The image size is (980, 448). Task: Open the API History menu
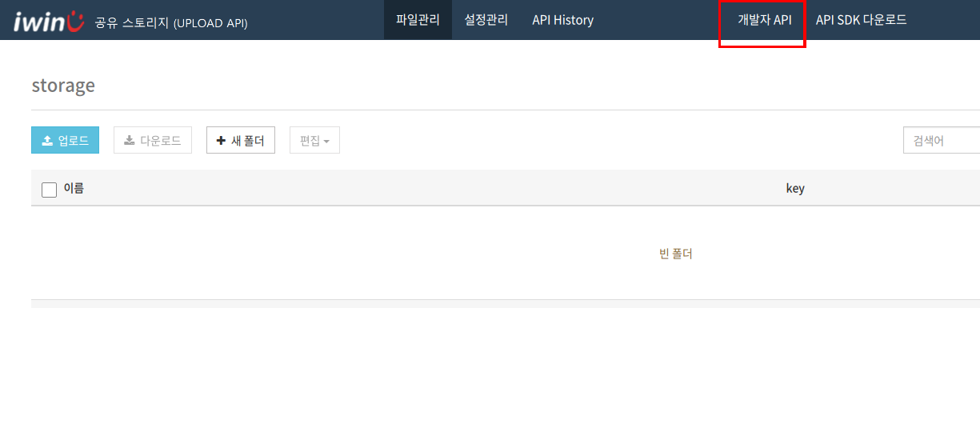click(562, 20)
